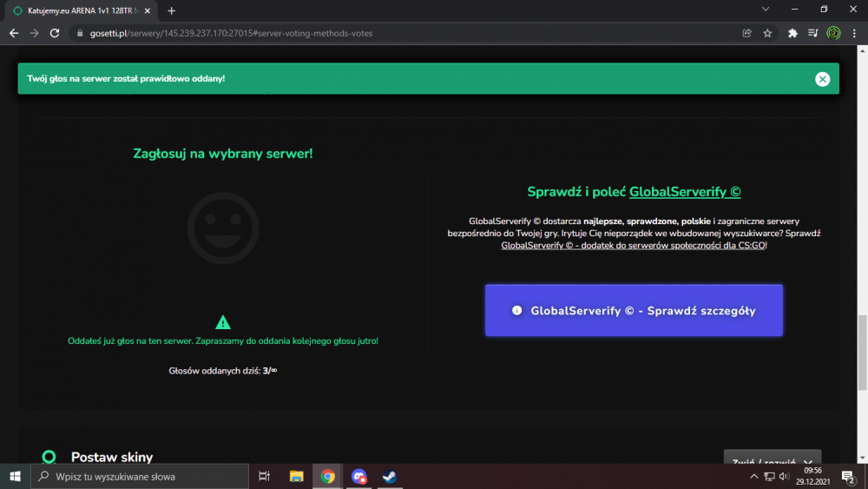Click the green circle Postaw skiny icon
This screenshot has height=489, width=868.
(x=49, y=456)
